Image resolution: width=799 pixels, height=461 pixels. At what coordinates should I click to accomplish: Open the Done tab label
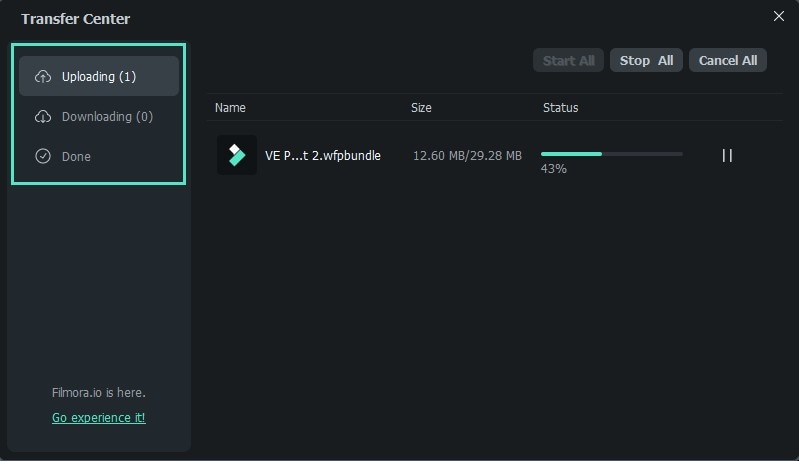tap(76, 156)
